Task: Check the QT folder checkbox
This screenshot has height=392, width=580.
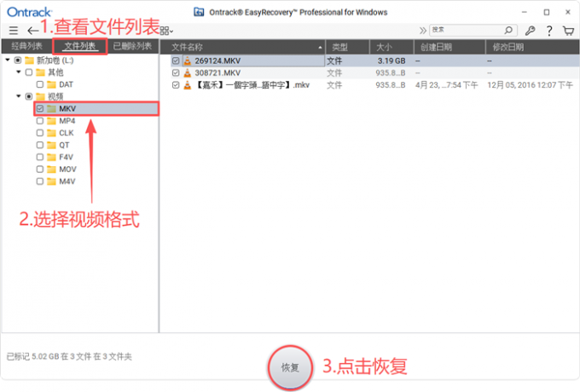Action: pyautogui.click(x=40, y=145)
